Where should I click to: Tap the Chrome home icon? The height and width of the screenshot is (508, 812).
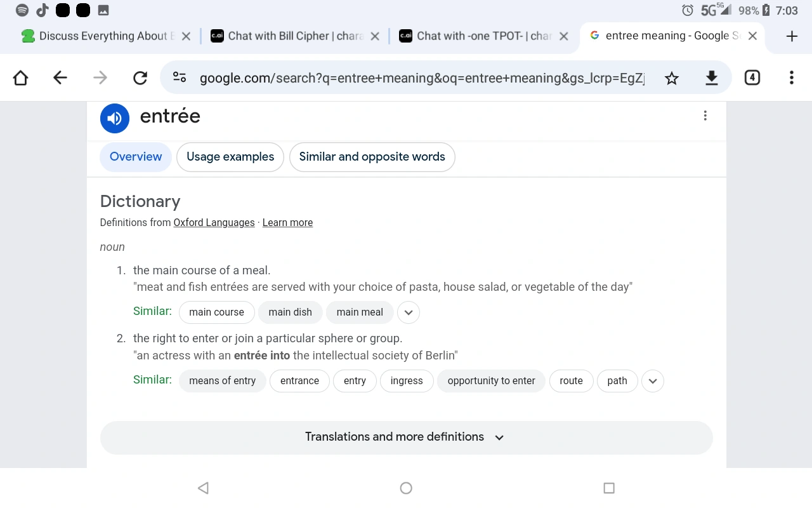21,77
